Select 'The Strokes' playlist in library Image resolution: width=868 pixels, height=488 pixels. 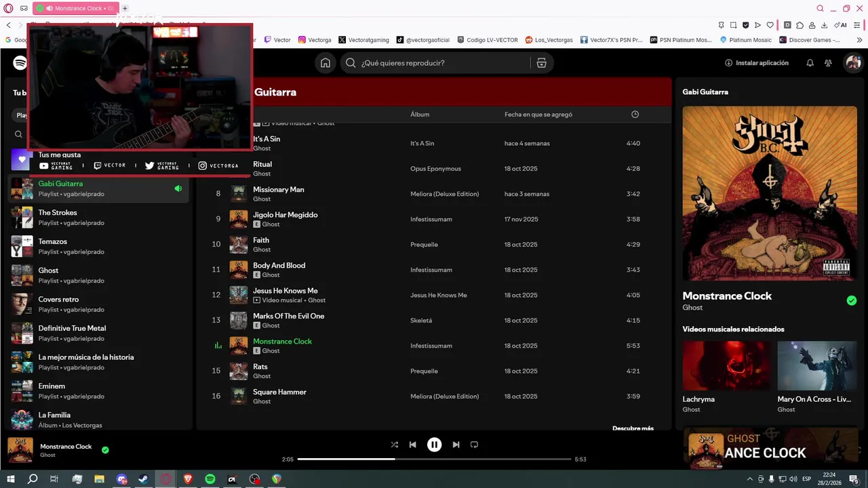point(98,218)
